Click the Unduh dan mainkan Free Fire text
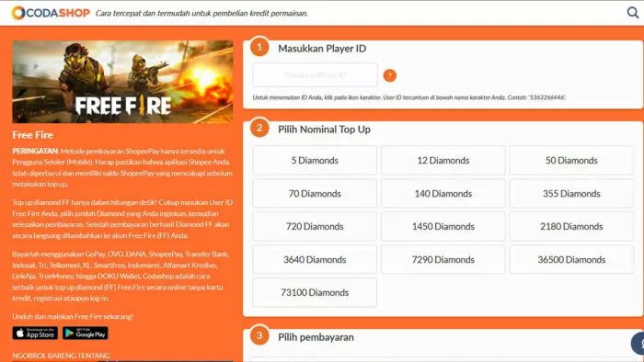The image size is (644, 362). tap(73, 316)
